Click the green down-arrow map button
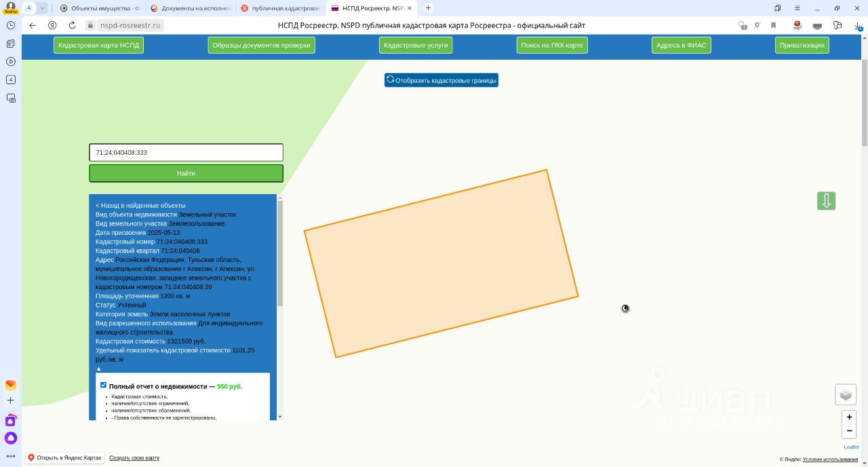The width and height of the screenshot is (868, 467). point(826,201)
